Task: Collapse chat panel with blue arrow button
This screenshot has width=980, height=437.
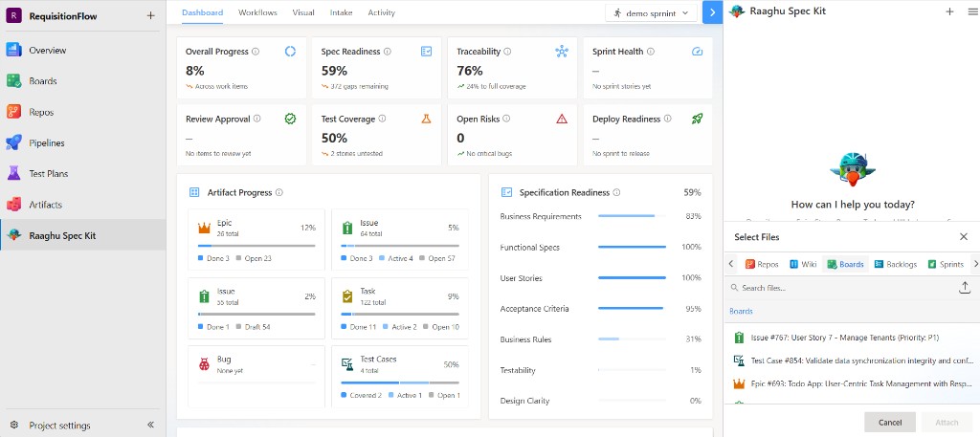Action: 712,12
